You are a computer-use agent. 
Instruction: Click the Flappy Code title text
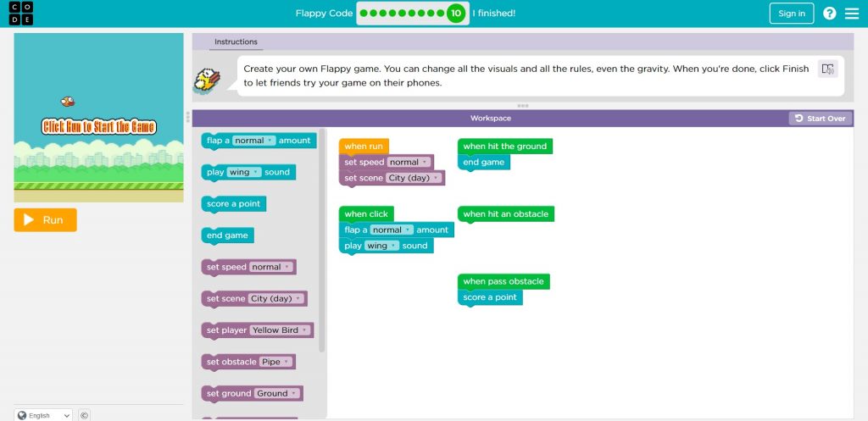[x=324, y=14]
